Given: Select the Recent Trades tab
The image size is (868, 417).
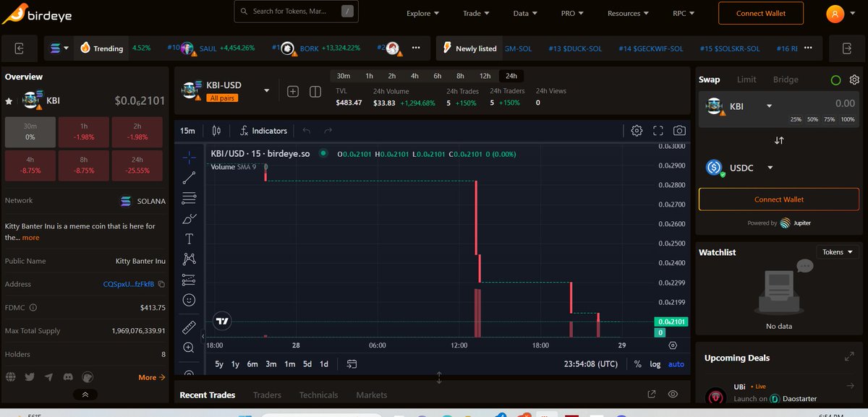Looking at the screenshot, I should pos(207,395).
